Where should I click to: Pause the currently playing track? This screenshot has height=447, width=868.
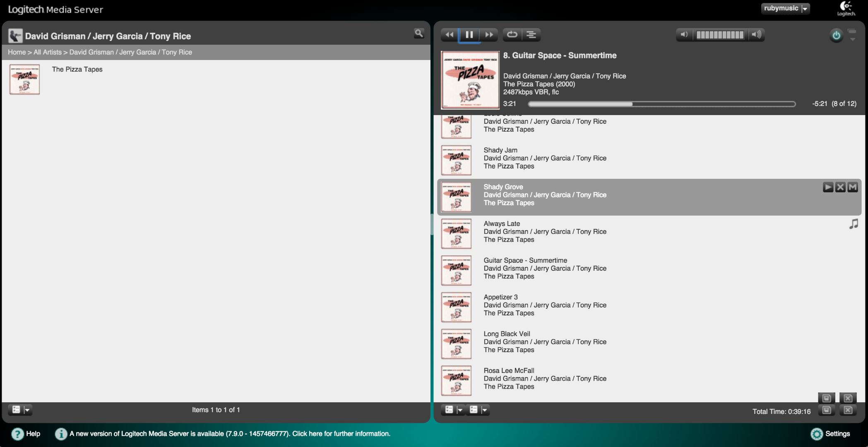point(469,35)
